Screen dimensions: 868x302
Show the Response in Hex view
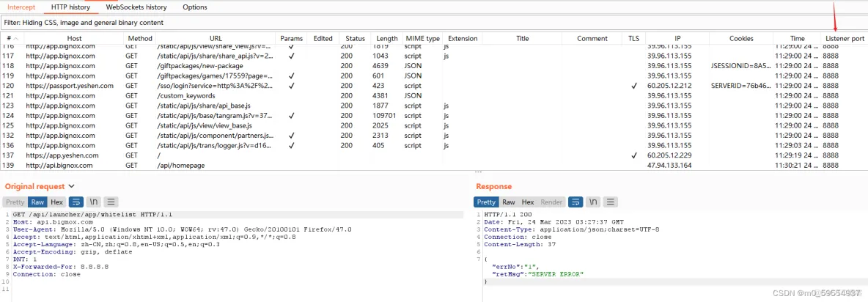pos(527,202)
